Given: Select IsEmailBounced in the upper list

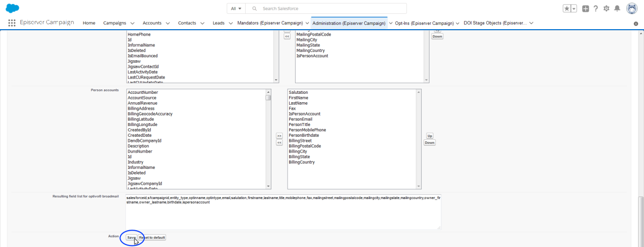Looking at the screenshot, I should 143,56.
